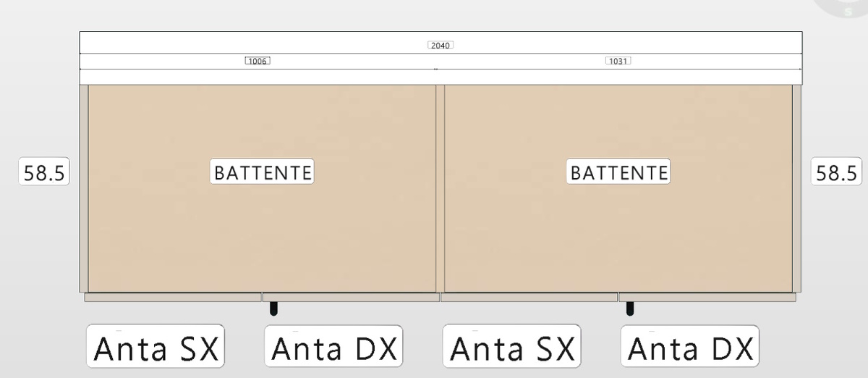
Task: Click the 1031 width dimension label
Action: pos(618,61)
